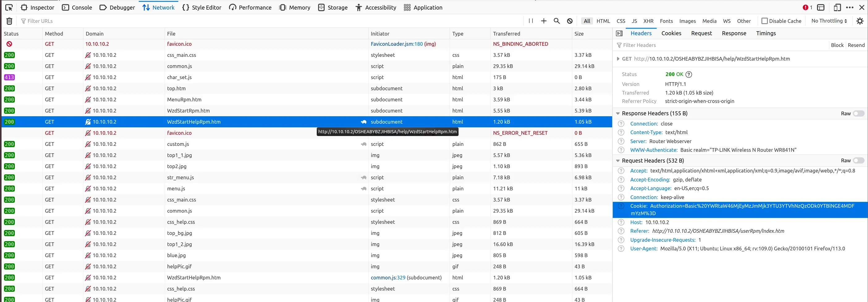
Task: Open the network search magnifier
Action: (557, 21)
